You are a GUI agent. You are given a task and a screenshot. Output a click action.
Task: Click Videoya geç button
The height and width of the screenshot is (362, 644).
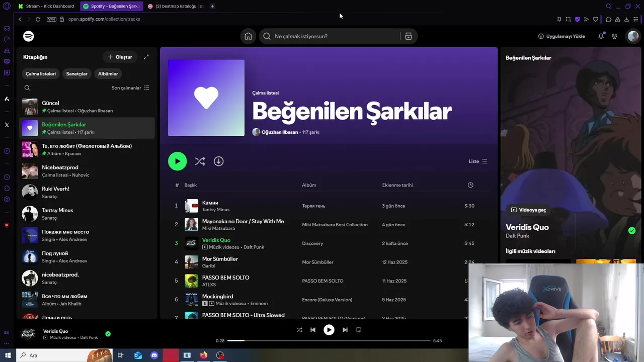[528, 210]
